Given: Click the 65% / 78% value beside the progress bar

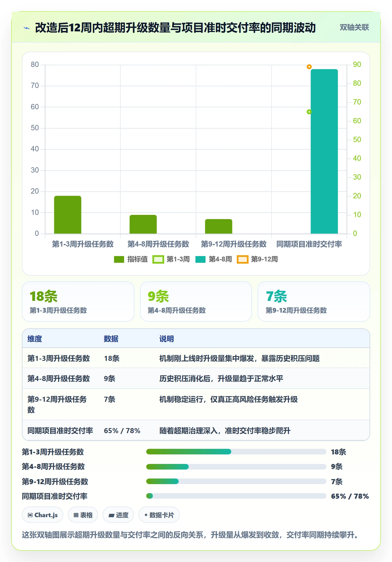Looking at the screenshot, I should (x=350, y=496).
